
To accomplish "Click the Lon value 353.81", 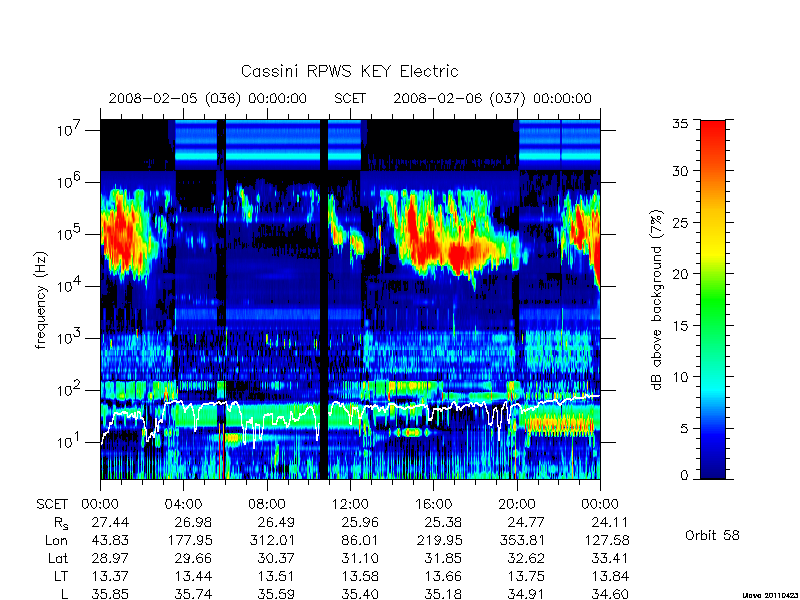I will [x=522, y=540].
